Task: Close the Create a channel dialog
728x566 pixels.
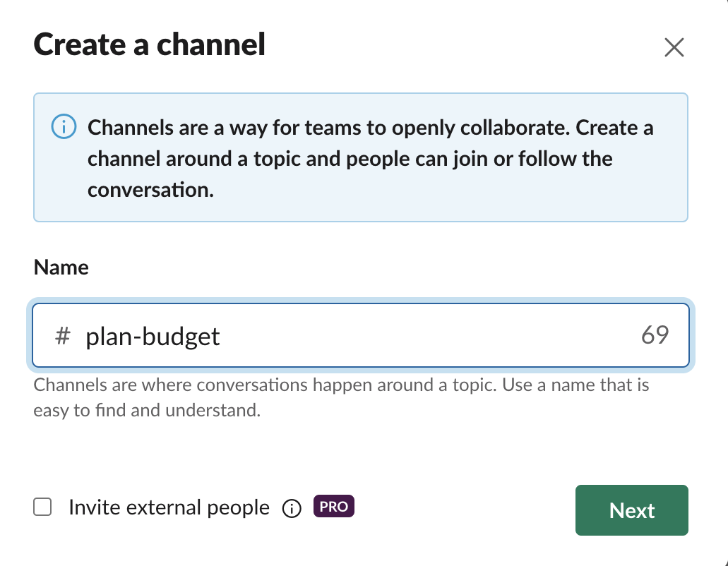Action: coord(674,47)
